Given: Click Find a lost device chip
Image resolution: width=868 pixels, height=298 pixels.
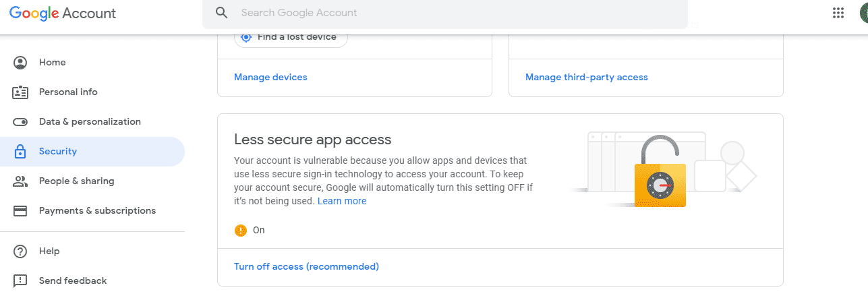Looking at the screenshot, I should coord(291,38).
